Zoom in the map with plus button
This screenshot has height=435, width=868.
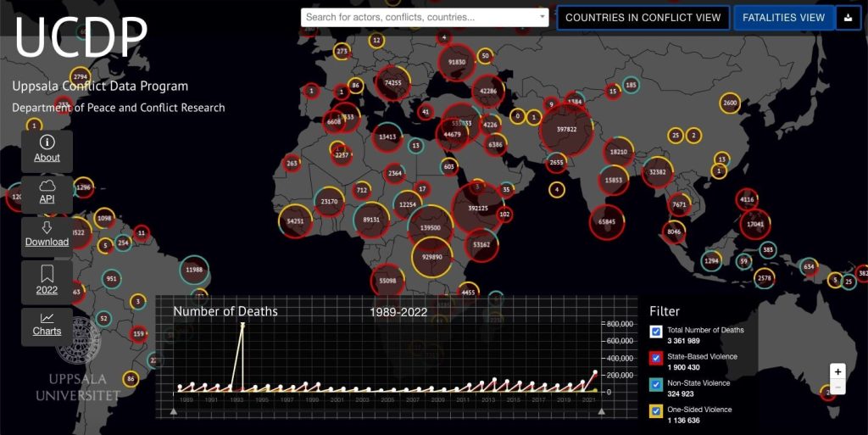coord(837,372)
